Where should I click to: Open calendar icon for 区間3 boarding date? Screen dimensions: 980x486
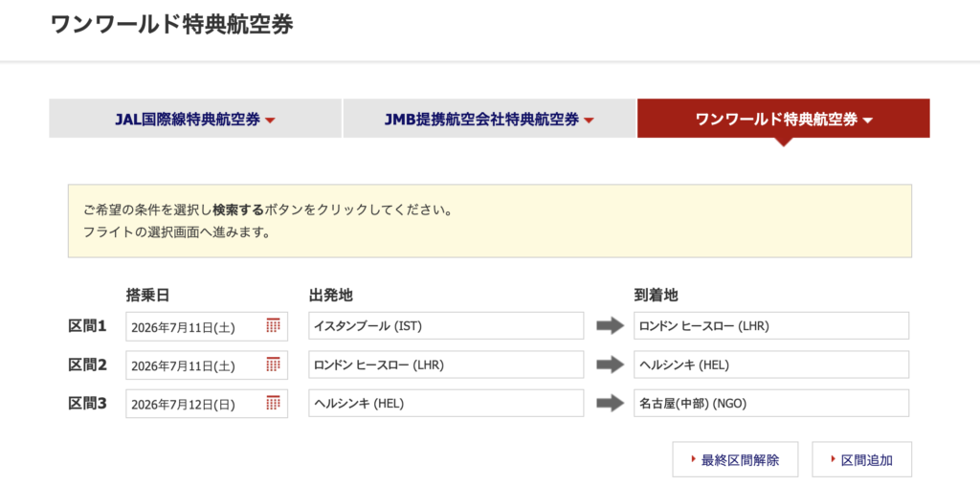coord(273,403)
